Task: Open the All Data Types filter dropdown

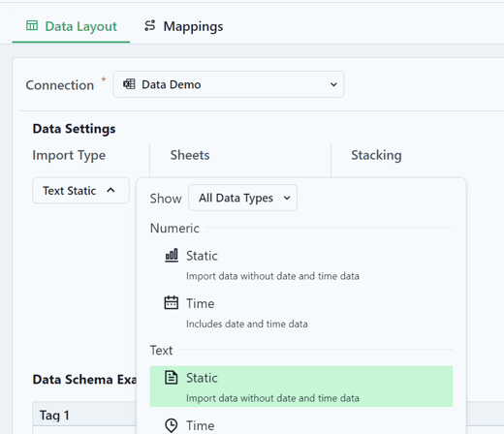Action: tap(242, 198)
